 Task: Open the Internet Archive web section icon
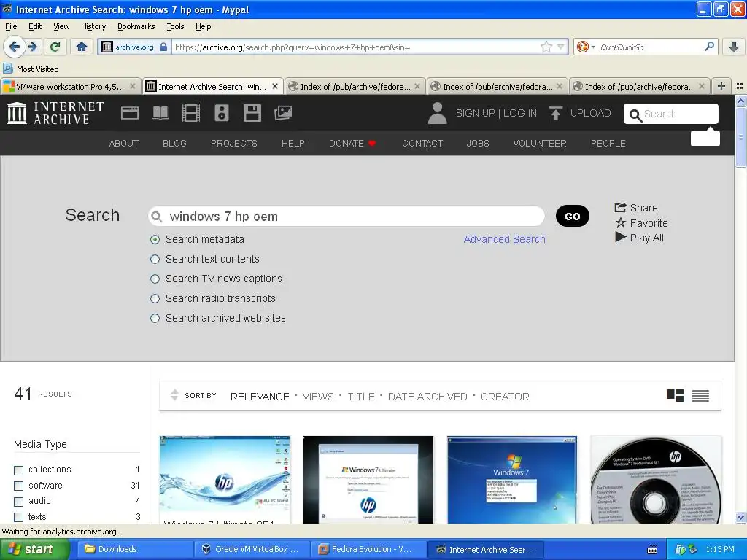coord(130,113)
